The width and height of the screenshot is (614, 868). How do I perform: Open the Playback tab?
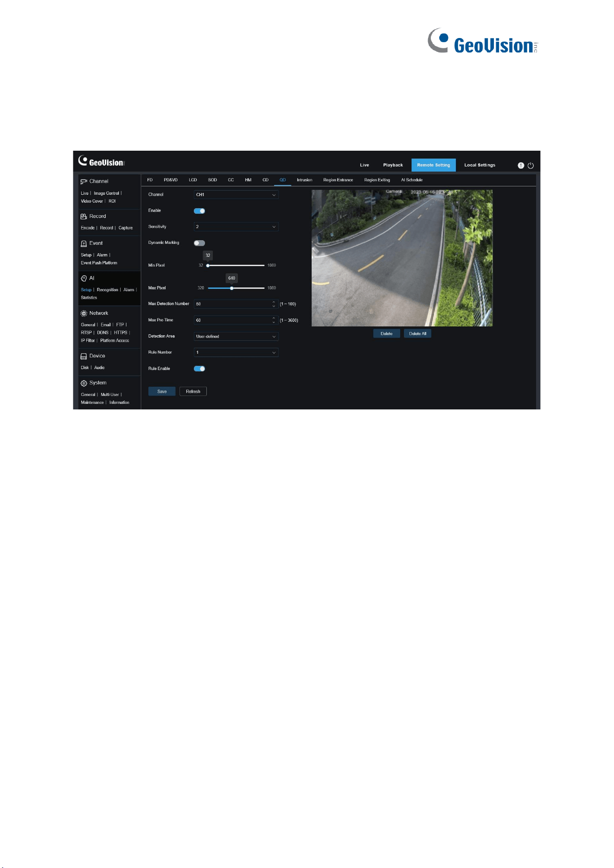393,165
